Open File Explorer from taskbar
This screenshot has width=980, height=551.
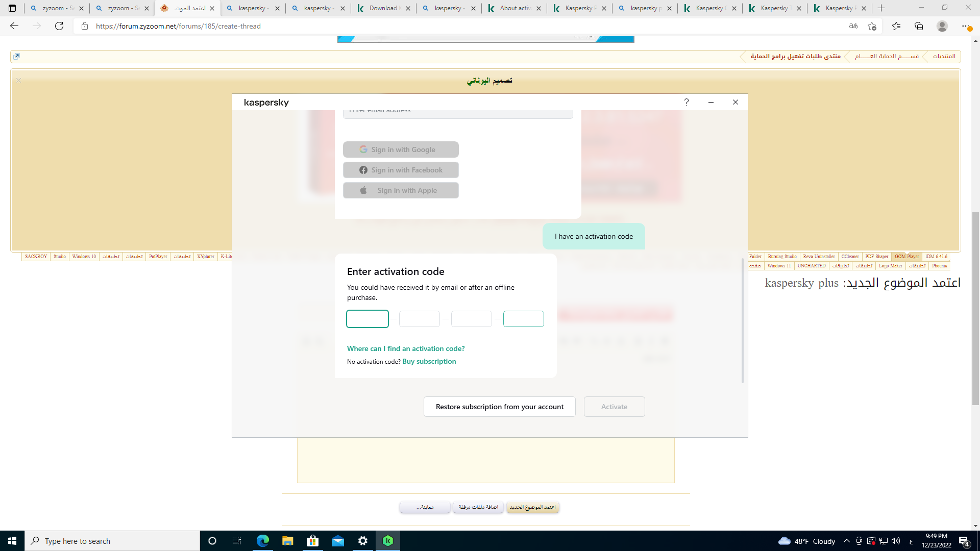pos(287,541)
